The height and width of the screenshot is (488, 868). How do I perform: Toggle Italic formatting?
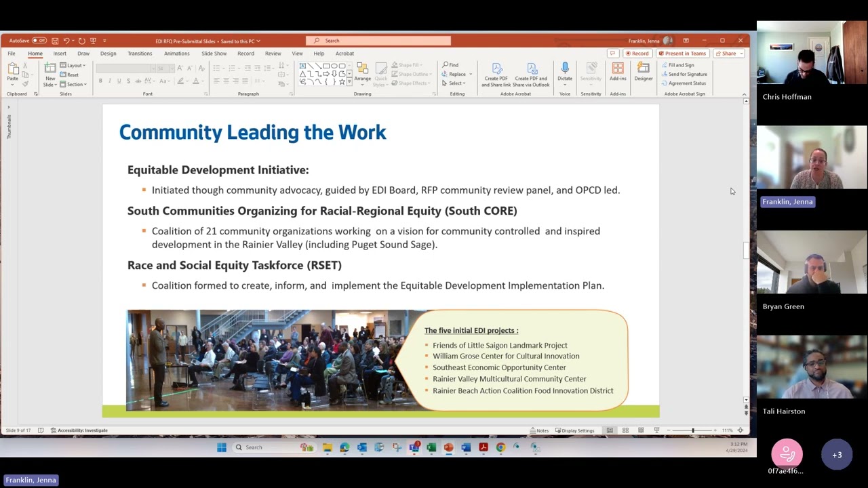pos(109,81)
